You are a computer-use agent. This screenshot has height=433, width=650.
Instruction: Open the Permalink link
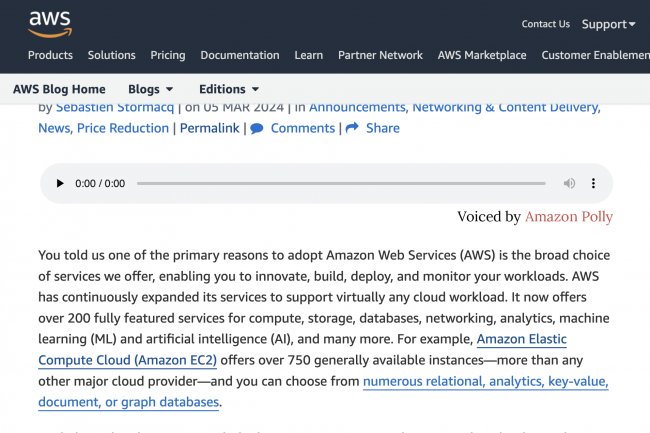[x=210, y=128]
